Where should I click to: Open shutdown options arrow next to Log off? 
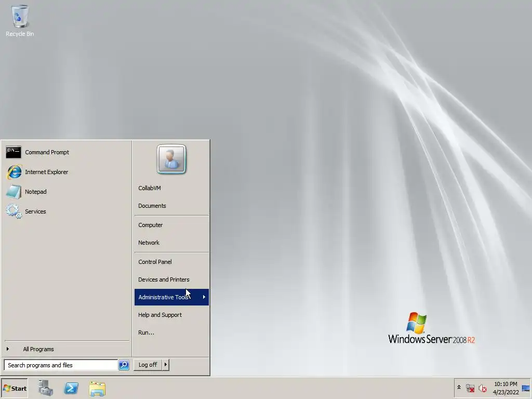166,365
